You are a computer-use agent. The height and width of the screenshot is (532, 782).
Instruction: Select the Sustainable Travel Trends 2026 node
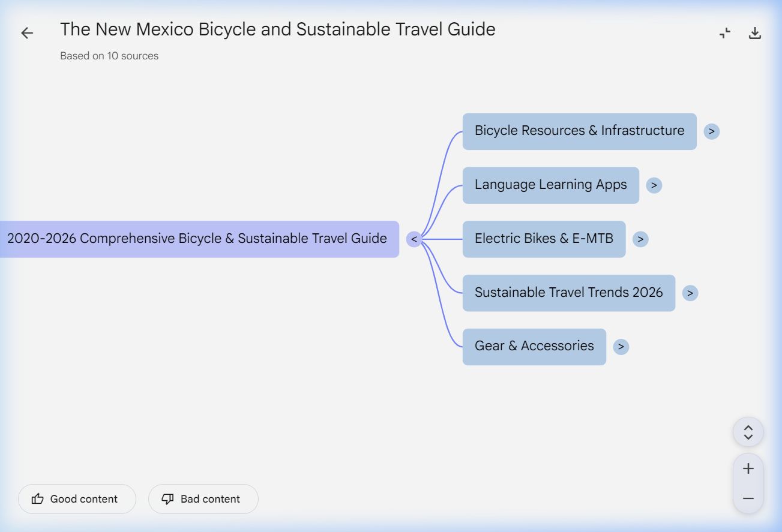click(x=568, y=293)
